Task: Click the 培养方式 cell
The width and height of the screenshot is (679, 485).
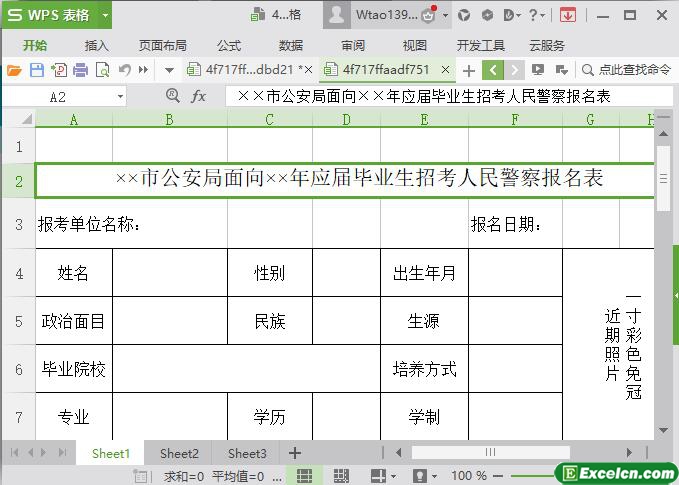Action: pyautogui.click(x=424, y=369)
